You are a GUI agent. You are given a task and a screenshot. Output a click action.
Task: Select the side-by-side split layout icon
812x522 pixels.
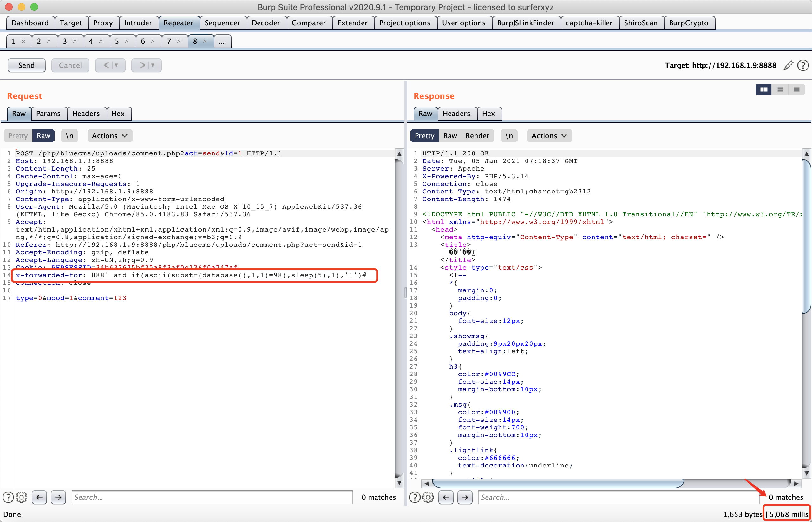(x=763, y=89)
